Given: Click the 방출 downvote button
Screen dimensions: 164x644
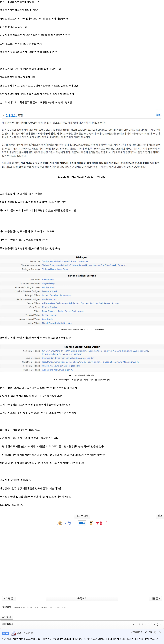Looking at the screenshot, I should (98, 523).
